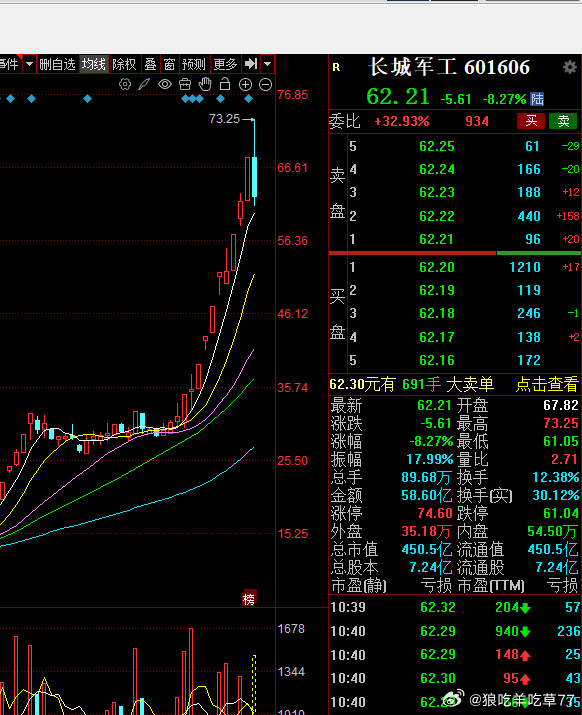Click the stock title 长城军工 601606
Screen dimensions: 582x715
[449, 67]
